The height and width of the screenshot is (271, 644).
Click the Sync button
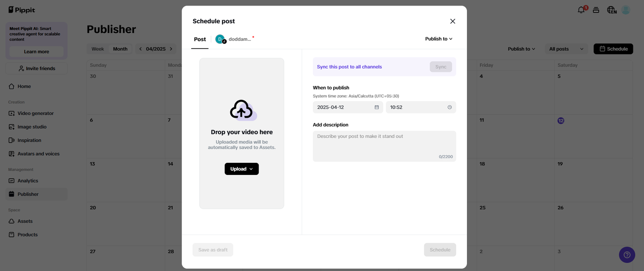[441, 67]
